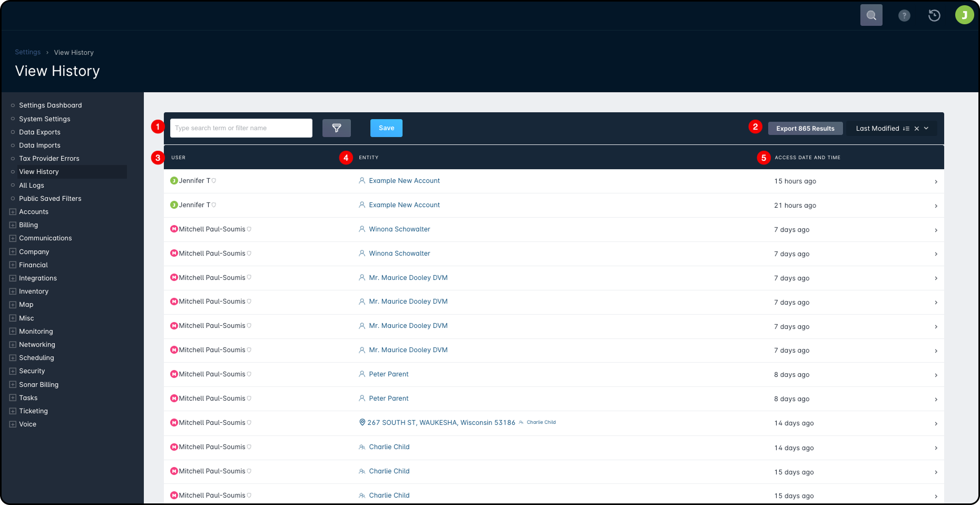The height and width of the screenshot is (505, 980).
Task: Go to Data Exports page
Action: click(x=40, y=132)
